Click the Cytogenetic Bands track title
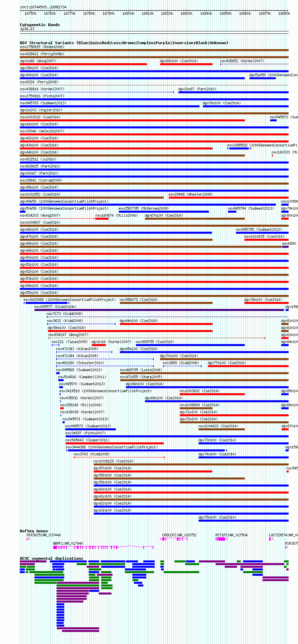 (x=40, y=25)
